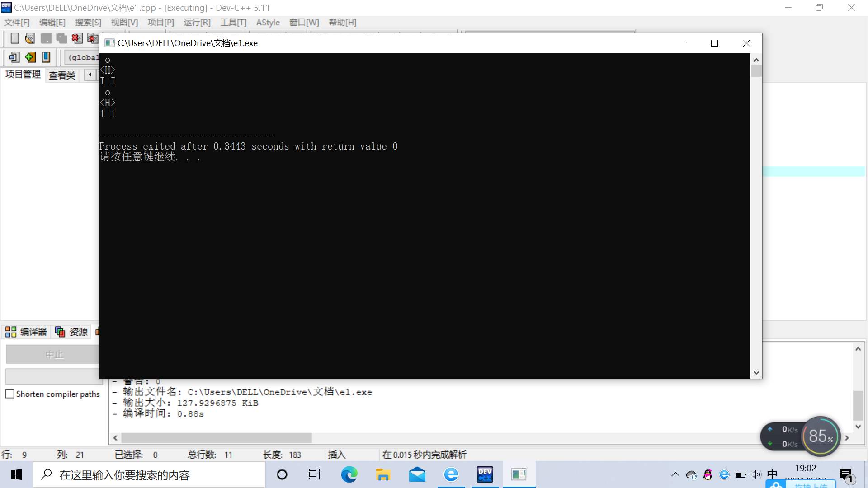Click horizontal scrollbar in compile log

216,438
